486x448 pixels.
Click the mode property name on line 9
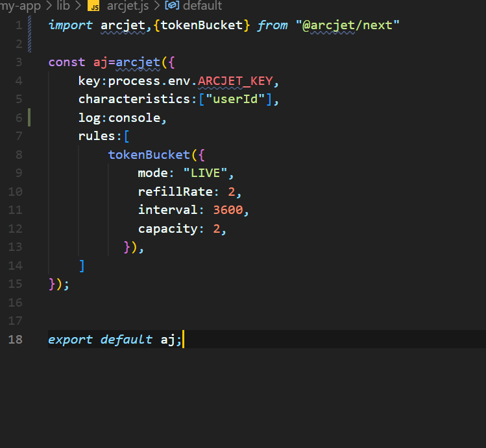tap(152, 173)
